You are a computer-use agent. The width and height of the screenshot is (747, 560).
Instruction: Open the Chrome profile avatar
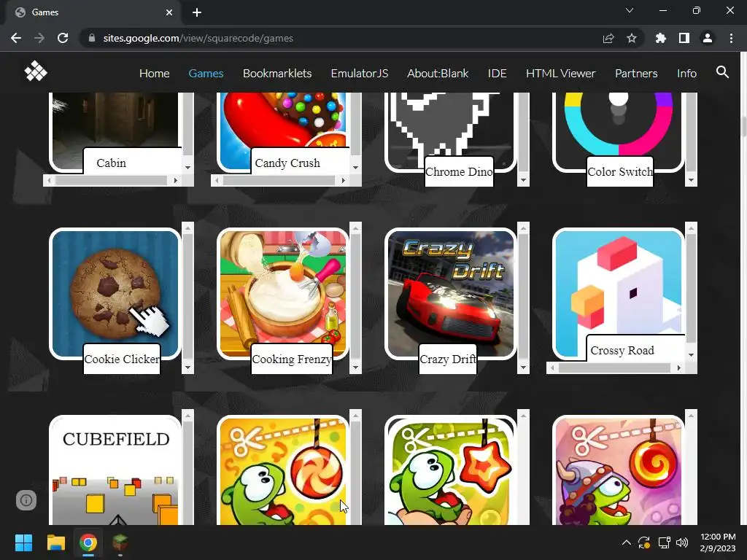tap(707, 38)
